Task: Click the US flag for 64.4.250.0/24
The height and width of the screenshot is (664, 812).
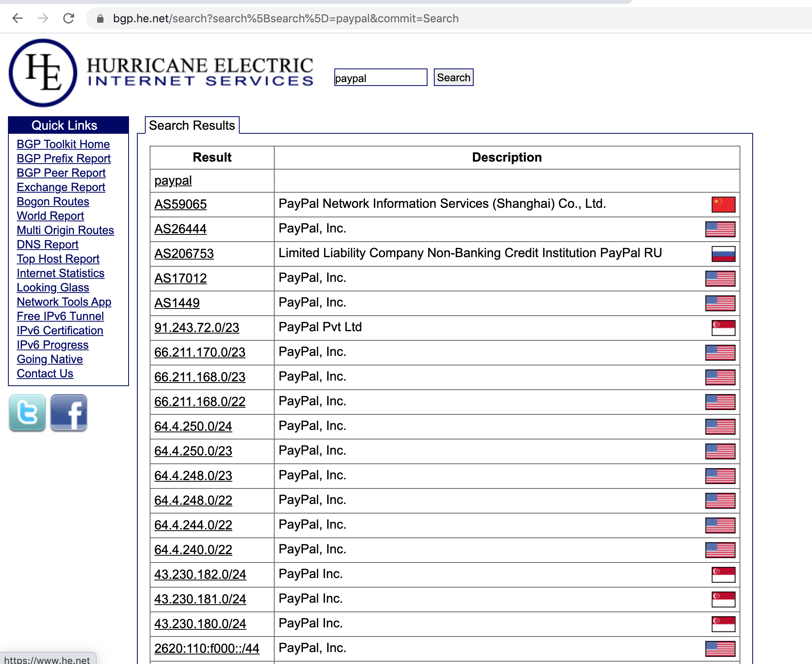Action: click(x=720, y=427)
